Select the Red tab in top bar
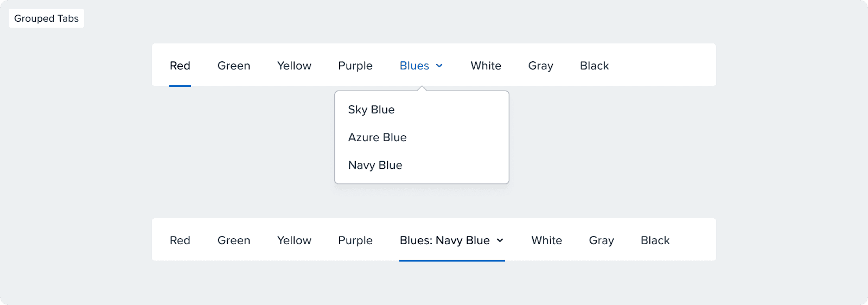 point(180,66)
